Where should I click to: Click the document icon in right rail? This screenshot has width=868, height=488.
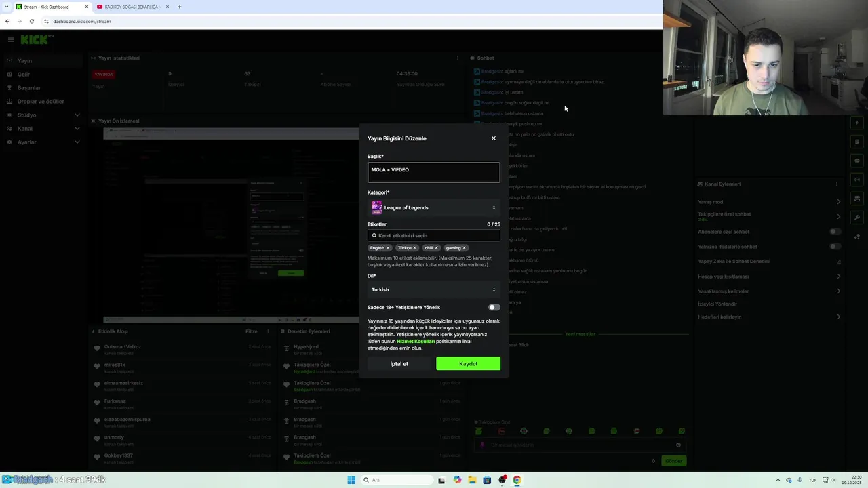[x=857, y=142]
